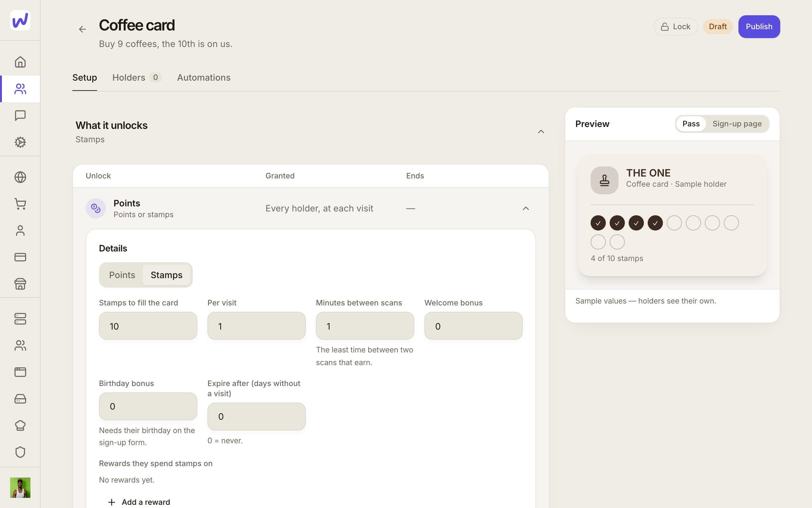Image resolution: width=812 pixels, height=508 pixels.
Task: Open the Home icon in the sidebar
Action: point(20,62)
